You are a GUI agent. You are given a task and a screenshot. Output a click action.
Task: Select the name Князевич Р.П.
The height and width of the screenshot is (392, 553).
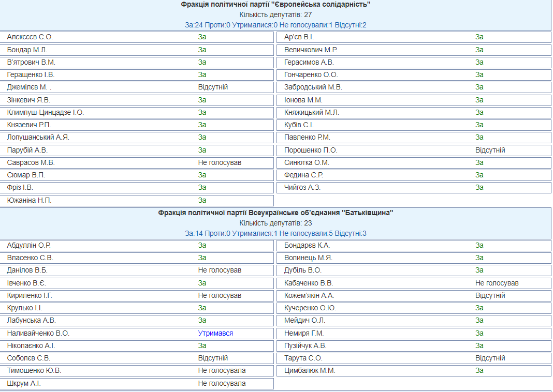coord(29,125)
